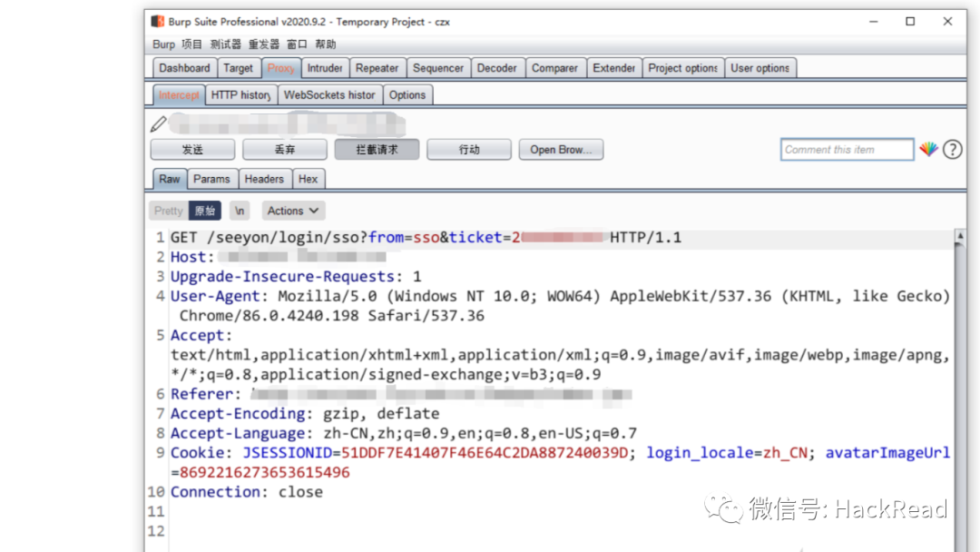Open the 重发器 menu

(264, 44)
